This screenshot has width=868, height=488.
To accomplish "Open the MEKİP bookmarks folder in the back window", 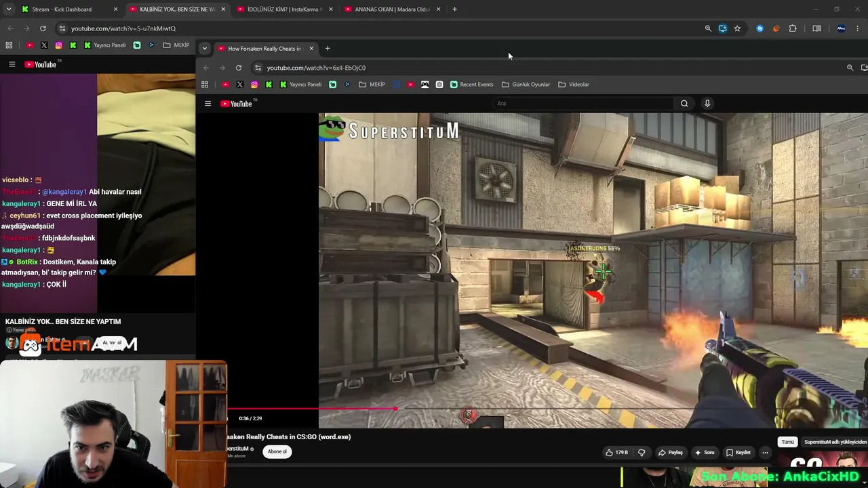I will [176, 45].
